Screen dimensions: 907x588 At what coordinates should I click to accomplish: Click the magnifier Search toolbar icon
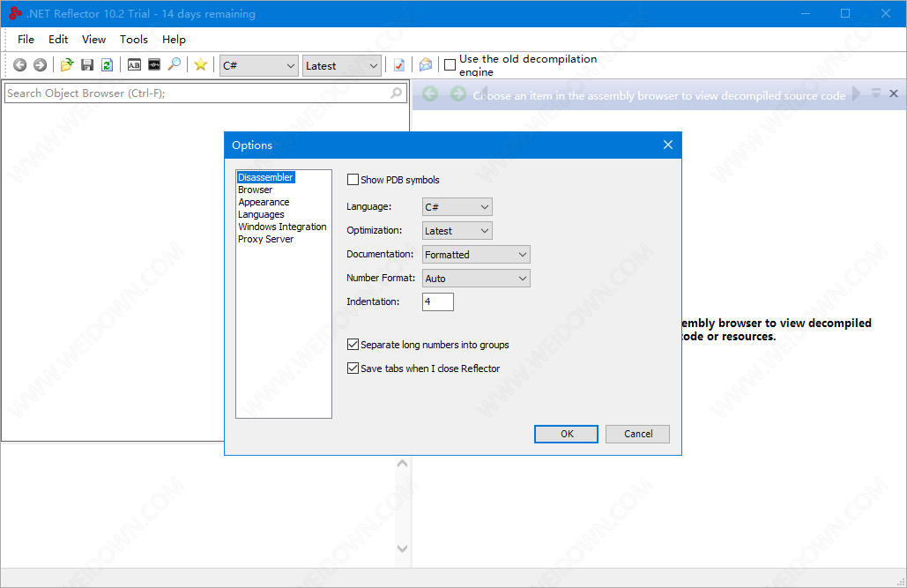pyautogui.click(x=175, y=64)
